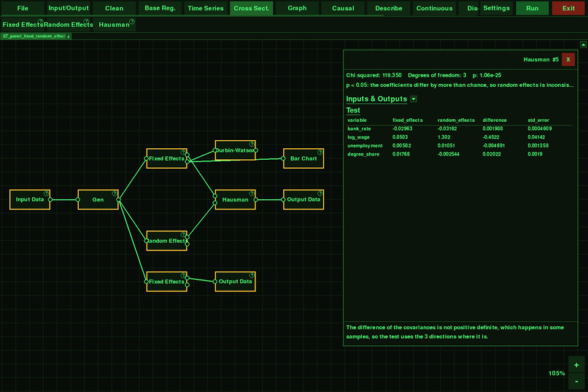Click the 105% zoom level label
This screenshot has width=588, height=392.
557,373
